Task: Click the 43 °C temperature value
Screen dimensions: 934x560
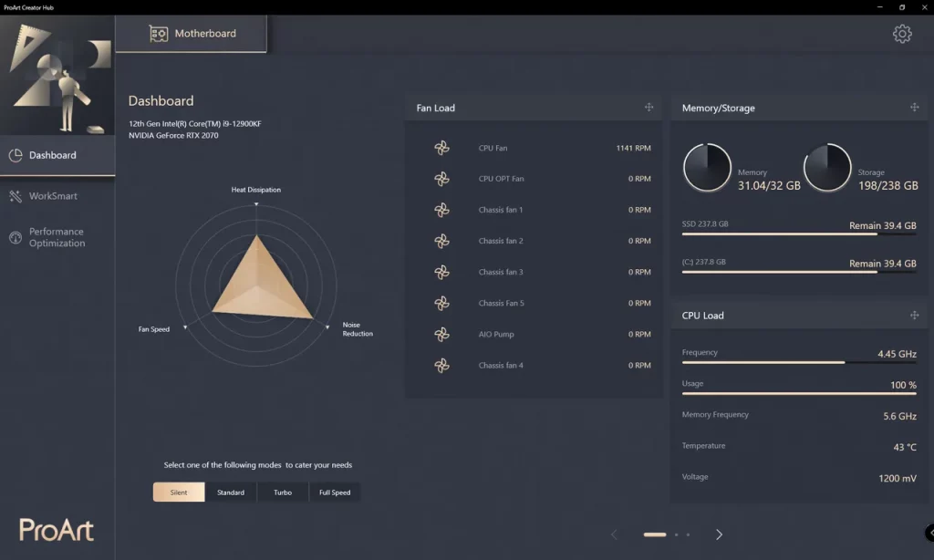Action: [905, 447]
